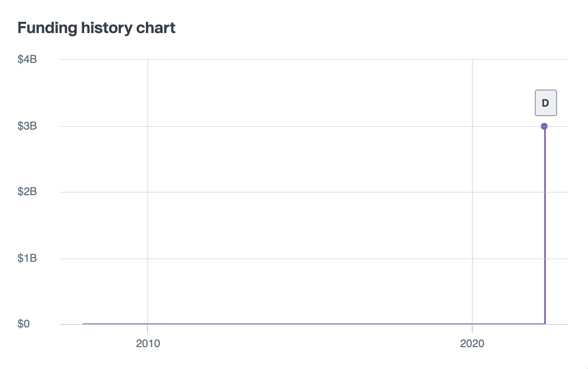The height and width of the screenshot is (369, 588).
Task: Select the purple data point at $3B
Action: pos(544,126)
